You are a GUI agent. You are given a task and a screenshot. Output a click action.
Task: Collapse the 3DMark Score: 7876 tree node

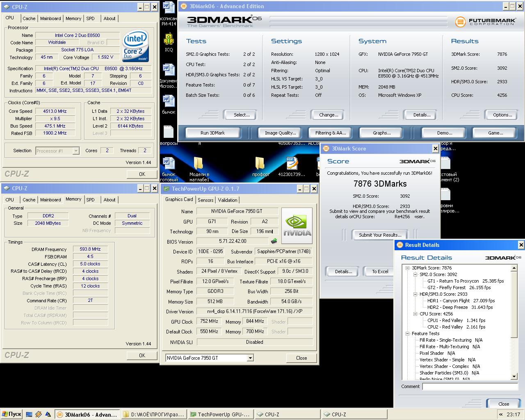(x=407, y=268)
